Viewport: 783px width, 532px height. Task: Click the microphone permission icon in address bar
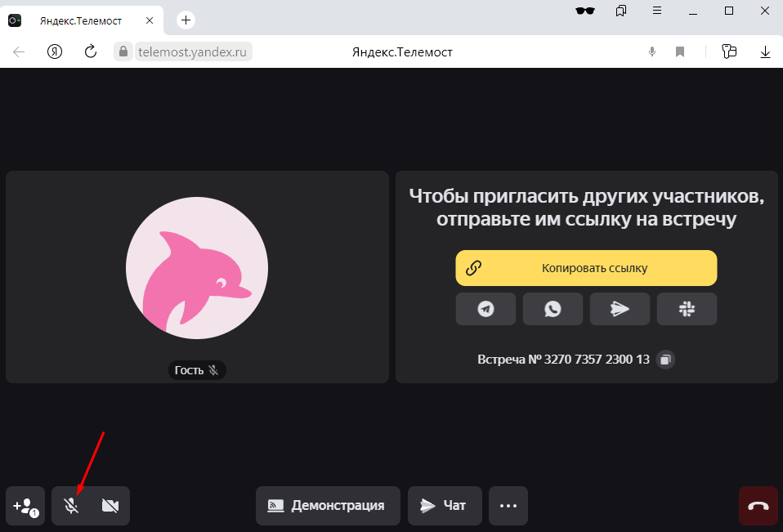(x=651, y=51)
